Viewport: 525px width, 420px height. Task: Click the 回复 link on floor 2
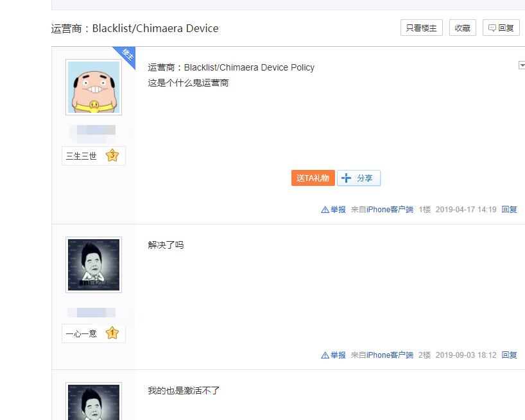pos(509,355)
